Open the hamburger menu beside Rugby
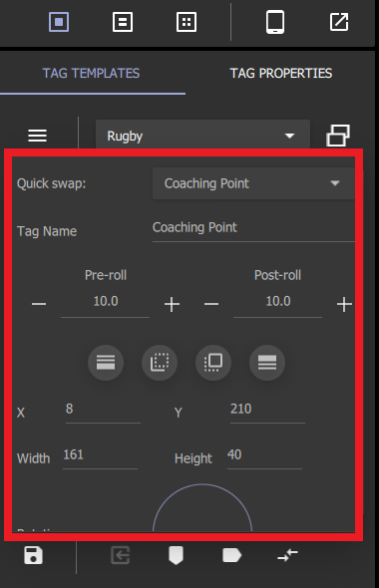Image resolution: width=379 pixels, height=588 pixels. click(x=38, y=136)
